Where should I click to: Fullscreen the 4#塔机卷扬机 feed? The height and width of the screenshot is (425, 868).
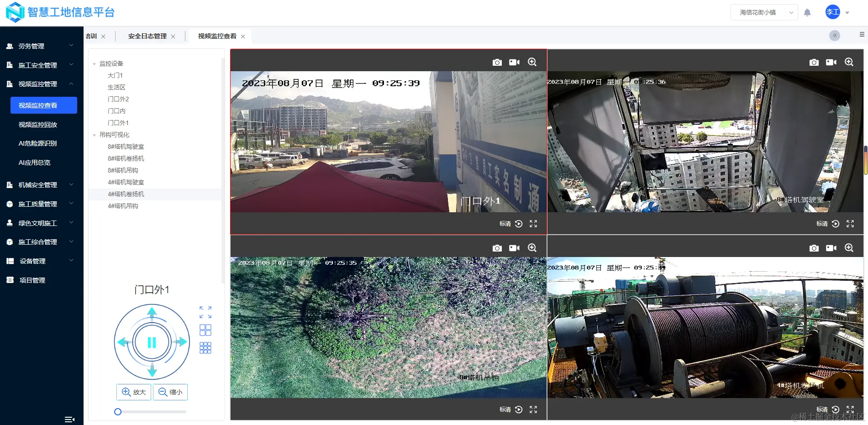point(850,409)
